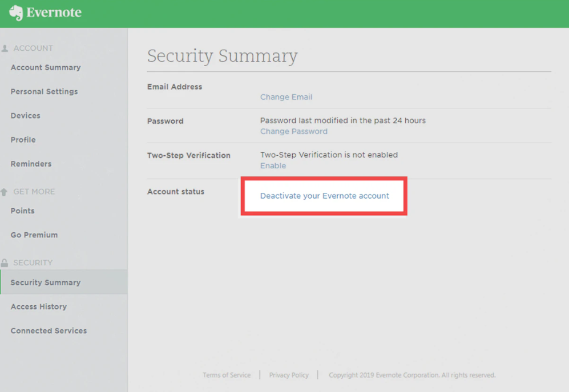Open the Terms of Service link

[227, 375]
